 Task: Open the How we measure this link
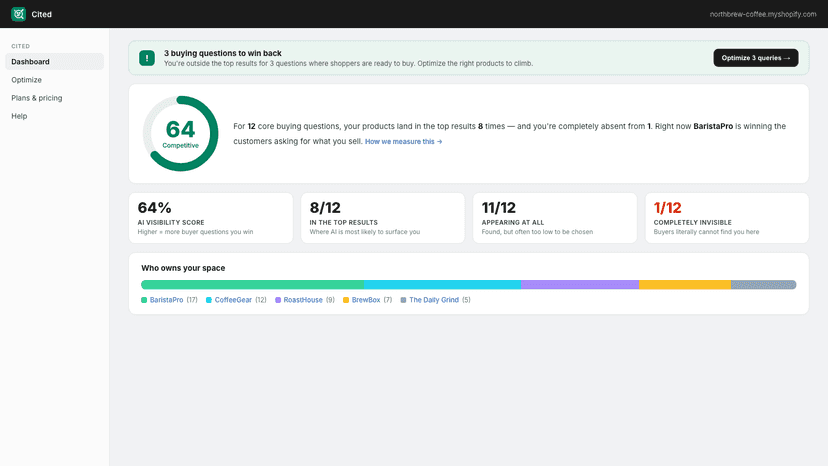[x=403, y=142]
